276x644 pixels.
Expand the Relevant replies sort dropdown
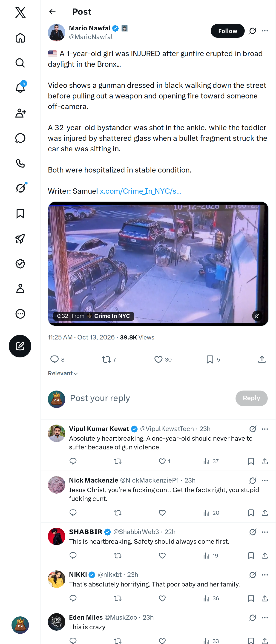(x=63, y=373)
